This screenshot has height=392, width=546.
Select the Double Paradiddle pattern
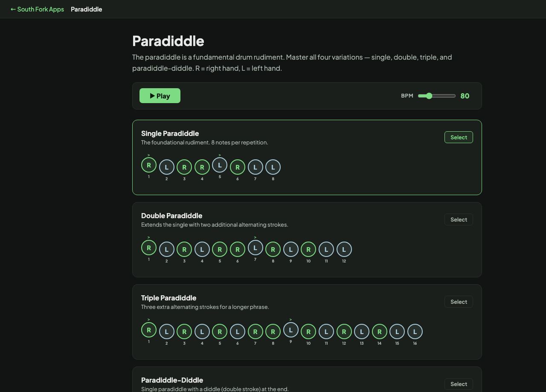click(459, 219)
